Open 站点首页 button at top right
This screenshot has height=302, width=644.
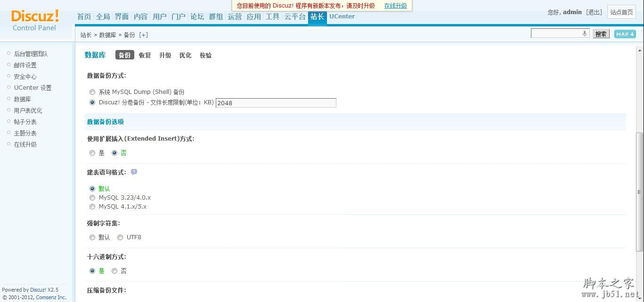(621, 12)
